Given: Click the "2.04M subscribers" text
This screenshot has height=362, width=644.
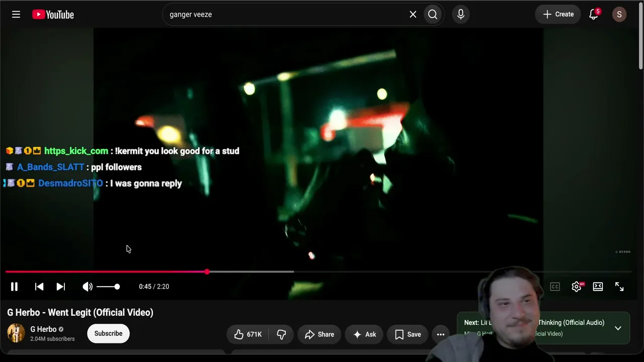Looking at the screenshot, I should point(52,339).
